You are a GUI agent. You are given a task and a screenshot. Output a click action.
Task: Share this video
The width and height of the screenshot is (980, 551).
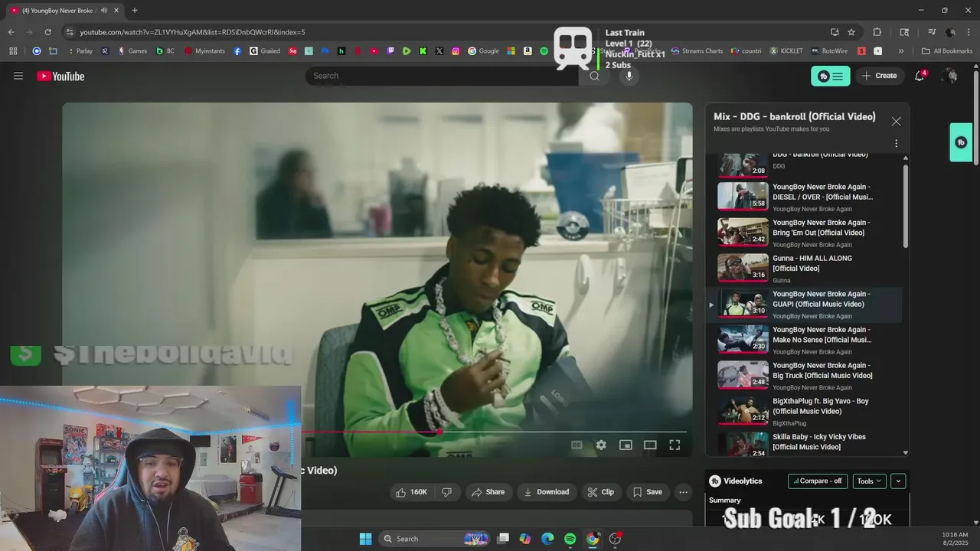[x=488, y=492]
